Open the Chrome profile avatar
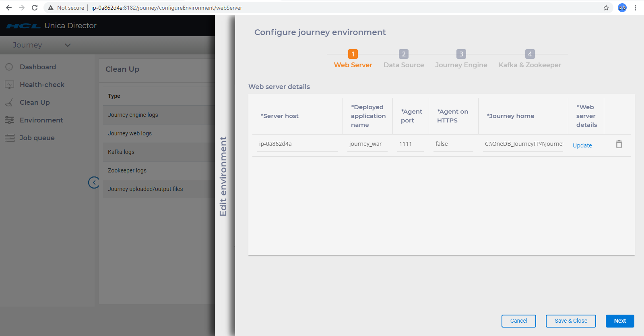The image size is (644, 336). (x=622, y=8)
